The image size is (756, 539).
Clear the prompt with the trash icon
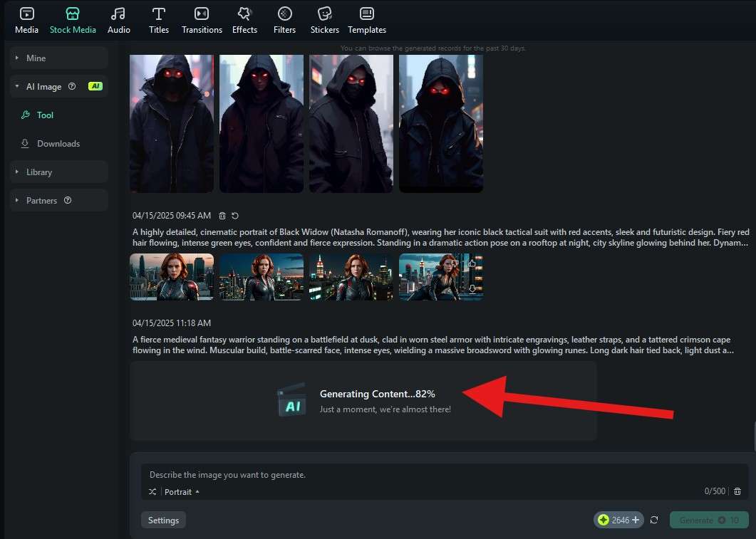pyautogui.click(x=737, y=491)
